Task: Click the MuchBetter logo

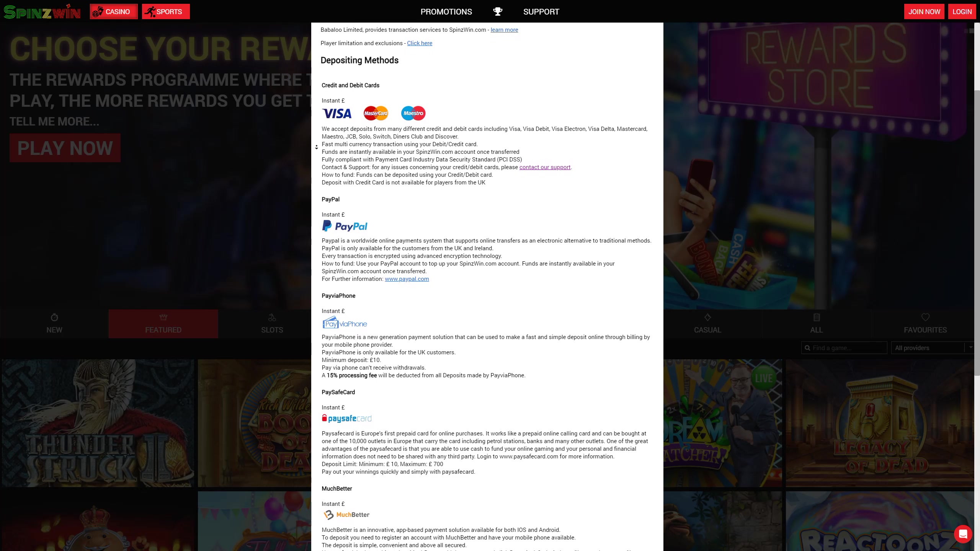Action: [346, 515]
